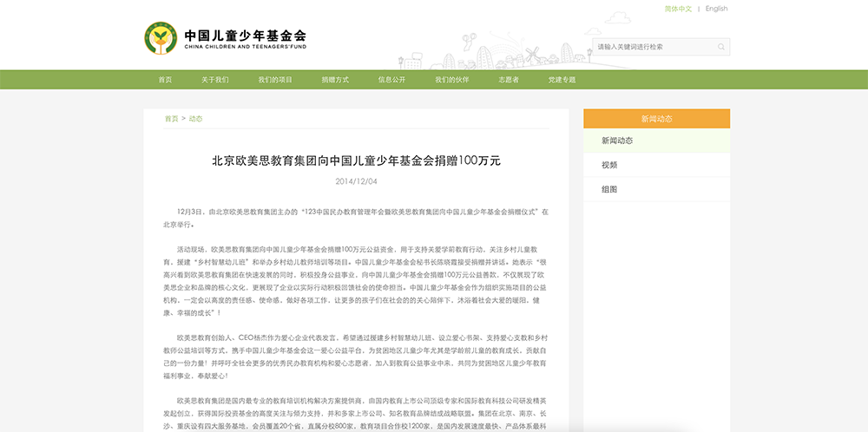Screen dimensions: 868x432
Task: Focus the keyword search input field
Action: 661,47
